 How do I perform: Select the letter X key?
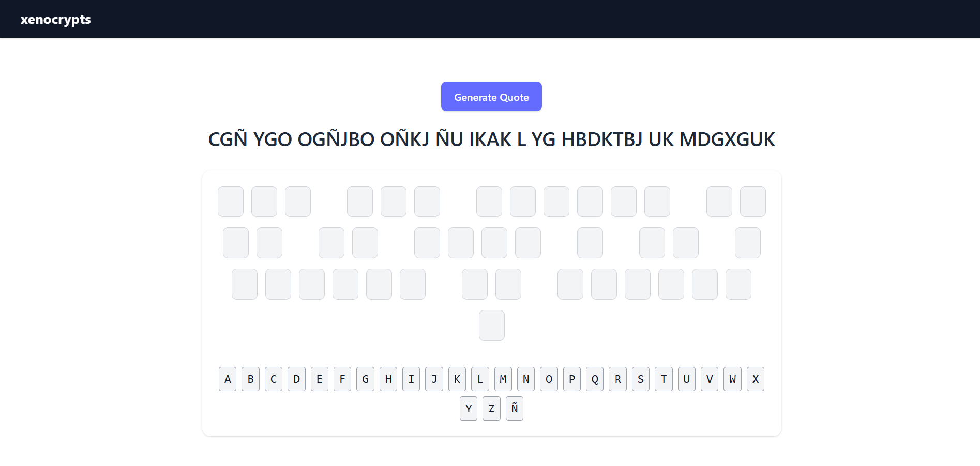(756, 379)
